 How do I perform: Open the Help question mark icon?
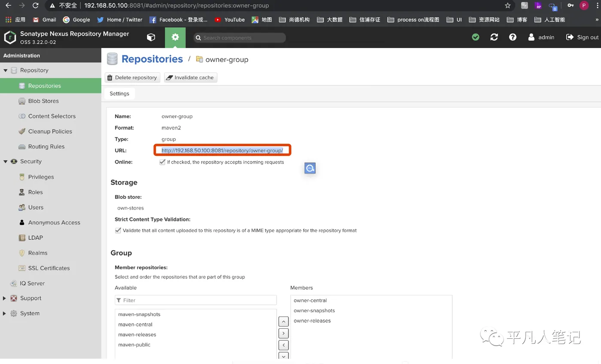coord(513,37)
